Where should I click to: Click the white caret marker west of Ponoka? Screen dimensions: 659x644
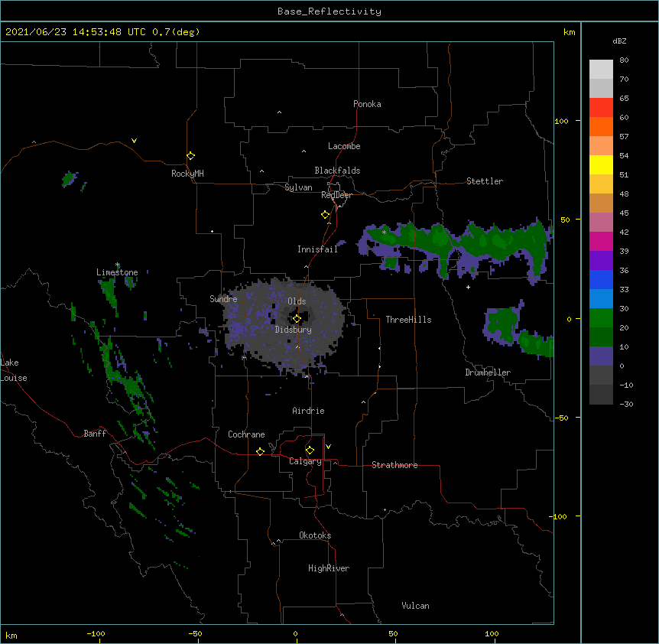pyautogui.click(x=279, y=112)
